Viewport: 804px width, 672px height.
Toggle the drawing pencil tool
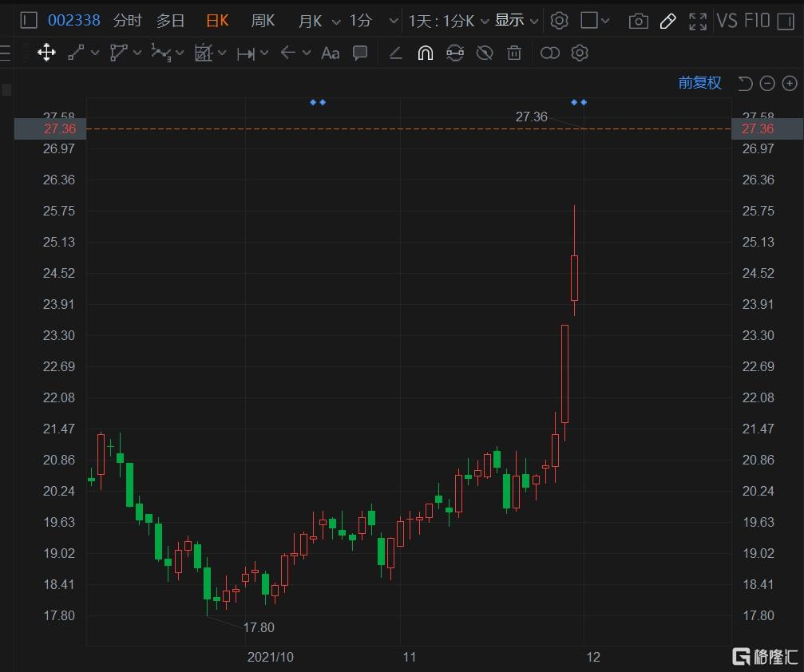click(x=667, y=21)
